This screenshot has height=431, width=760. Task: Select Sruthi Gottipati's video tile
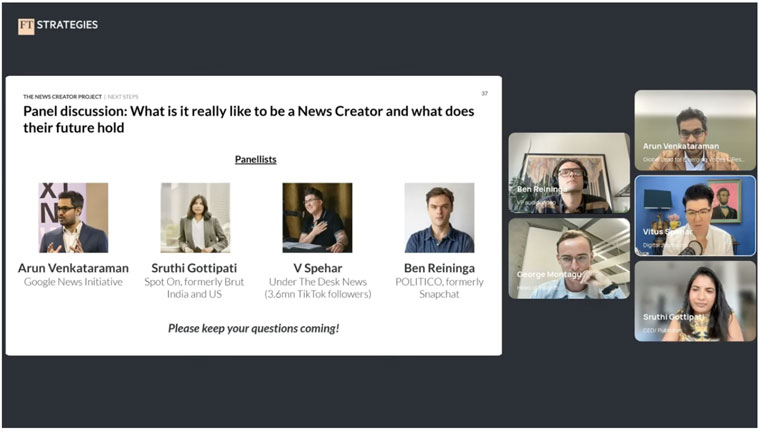point(695,301)
